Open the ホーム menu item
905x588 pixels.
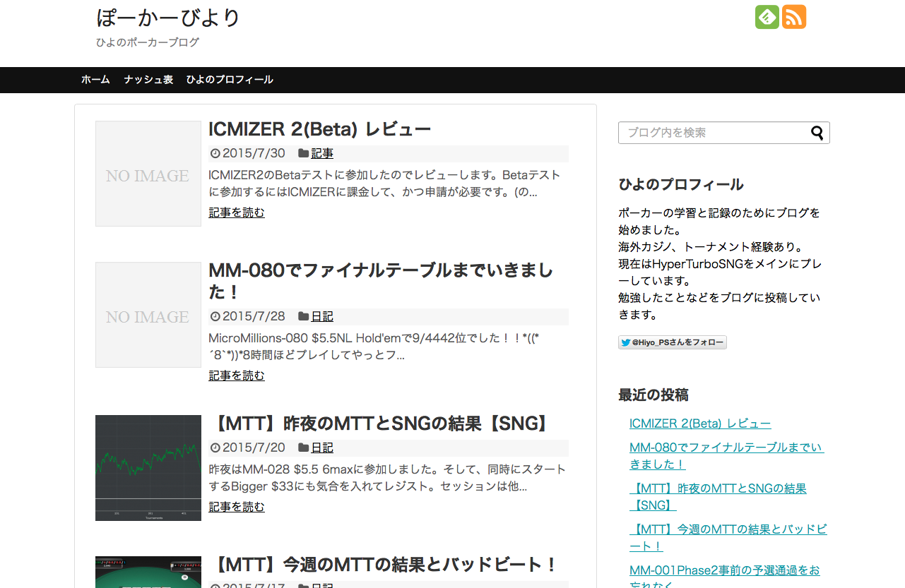coord(95,80)
